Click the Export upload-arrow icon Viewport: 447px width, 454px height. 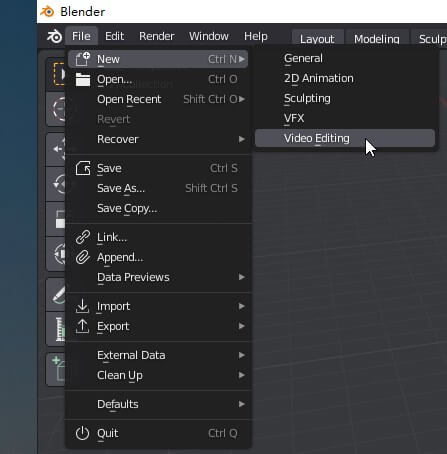click(82, 326)
